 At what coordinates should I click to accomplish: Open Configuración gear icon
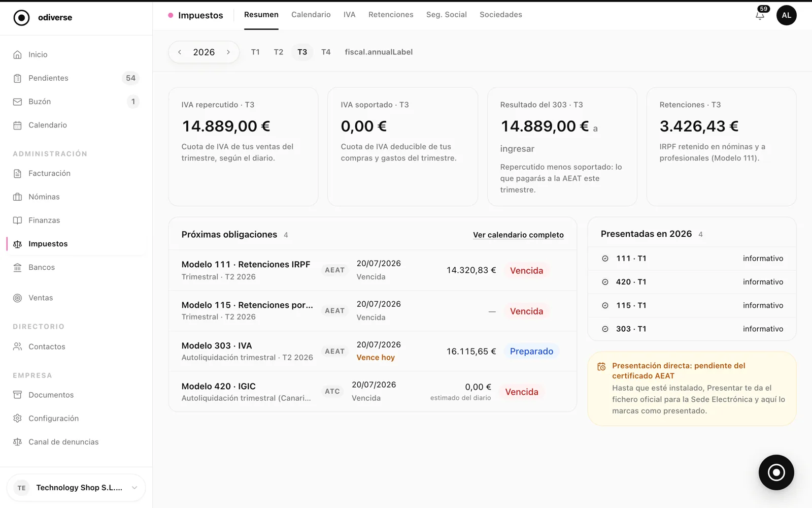click(x=17, y=418)
